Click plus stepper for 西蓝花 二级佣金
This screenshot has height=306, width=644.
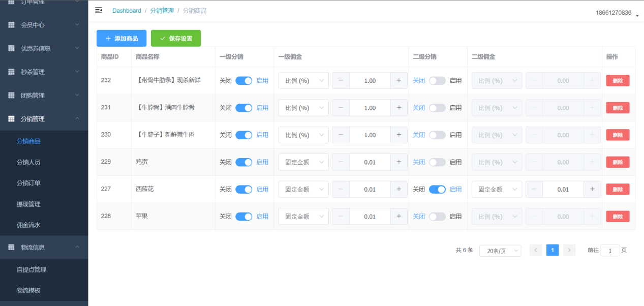[592, 189]
